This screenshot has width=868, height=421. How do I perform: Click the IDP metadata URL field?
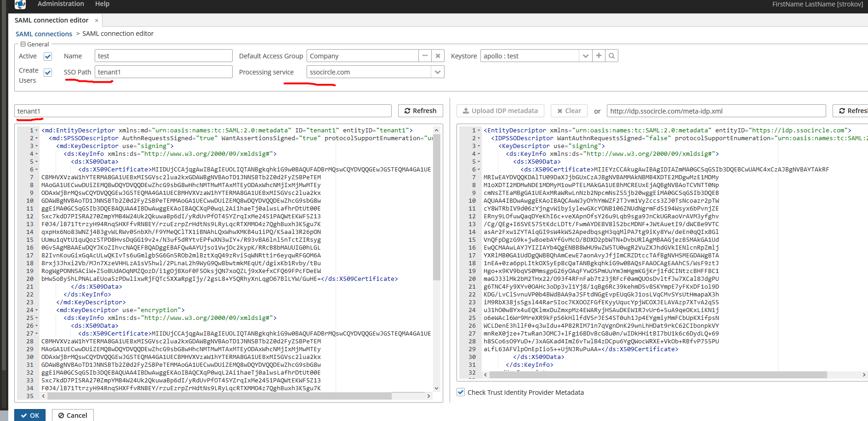pos(716,111)
